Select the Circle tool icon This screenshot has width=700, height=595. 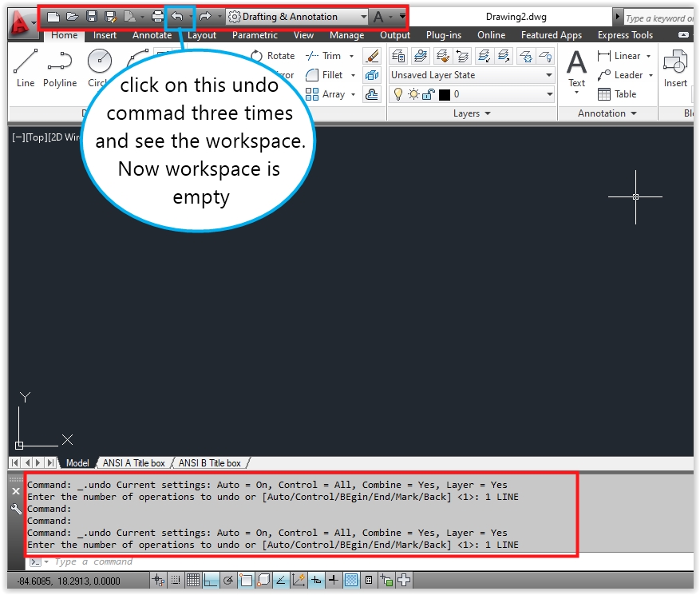coord(99,61)
